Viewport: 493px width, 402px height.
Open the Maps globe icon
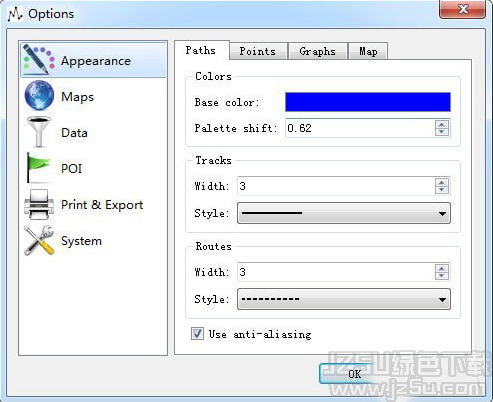(39, 96)
